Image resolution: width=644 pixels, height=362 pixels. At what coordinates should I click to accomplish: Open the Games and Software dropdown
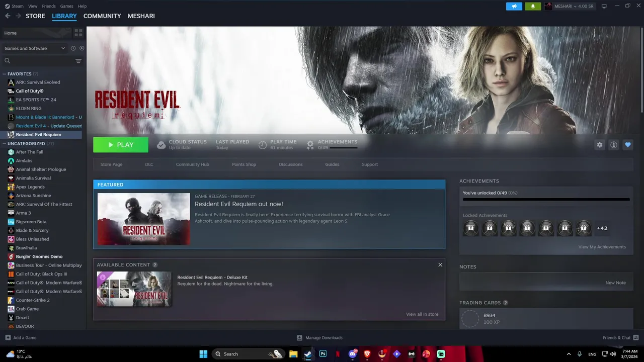coord(34,48)
